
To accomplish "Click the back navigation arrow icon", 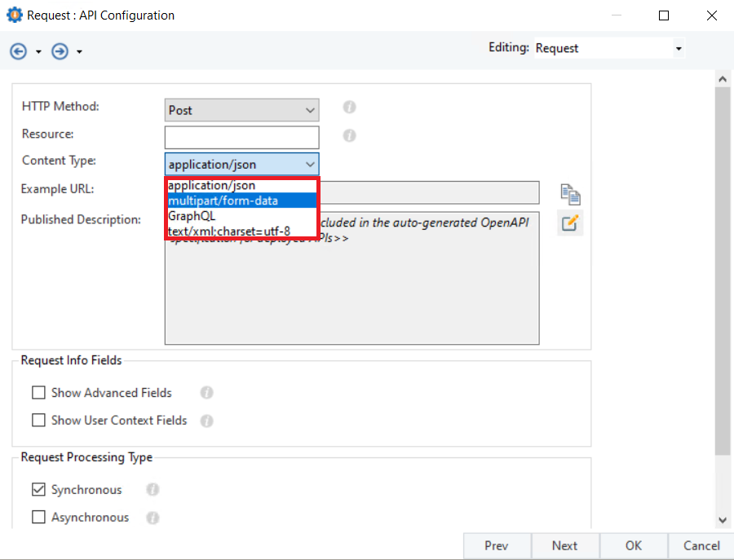I will pos(18,51).
